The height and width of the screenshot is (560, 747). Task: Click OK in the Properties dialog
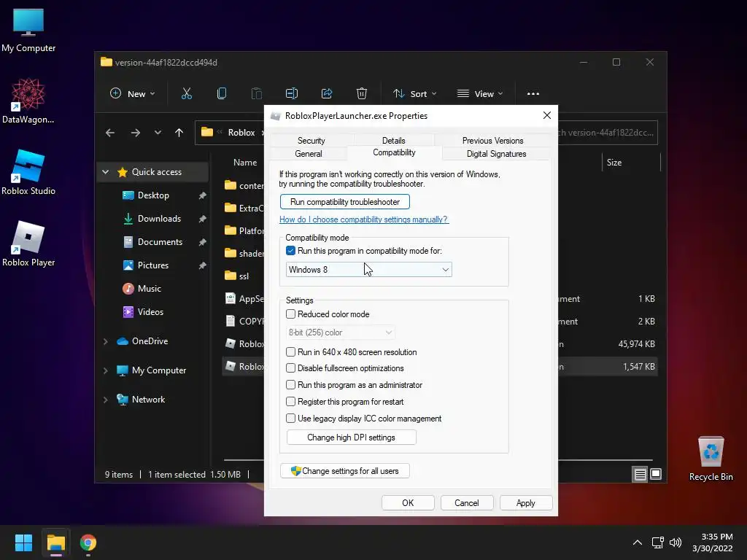pos(408,503)
